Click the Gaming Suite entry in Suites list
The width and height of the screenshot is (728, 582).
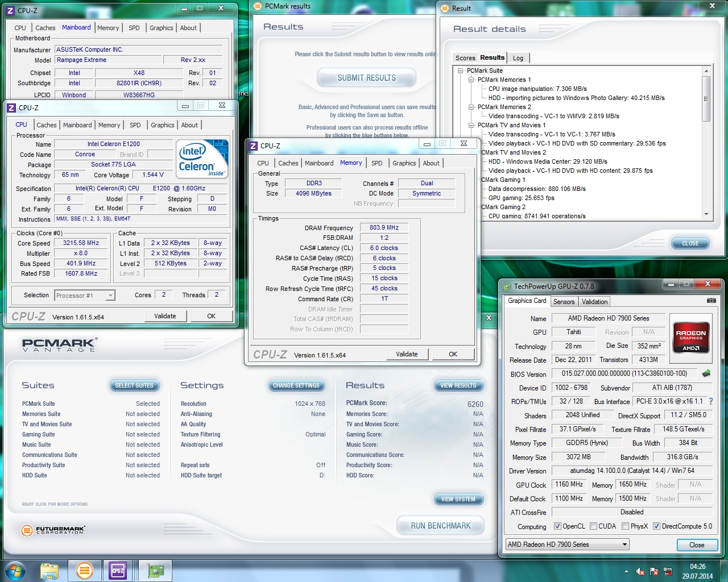(x=39, y=434)
